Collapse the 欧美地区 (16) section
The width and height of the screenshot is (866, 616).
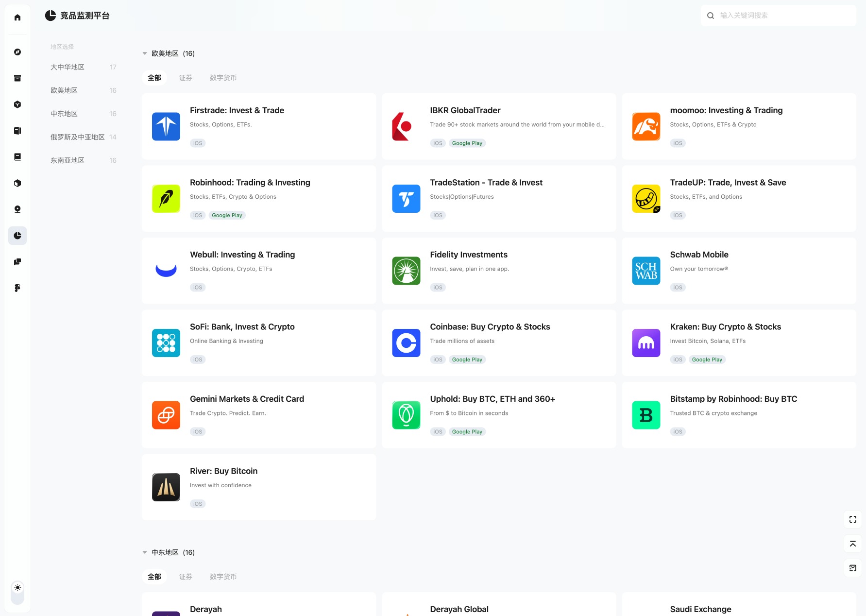click(145, 53)
